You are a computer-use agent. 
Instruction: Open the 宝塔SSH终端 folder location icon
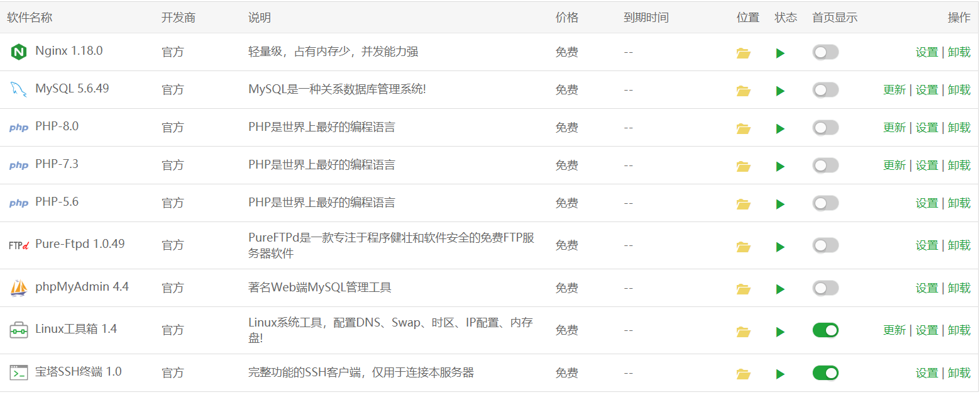pos(744,374)
